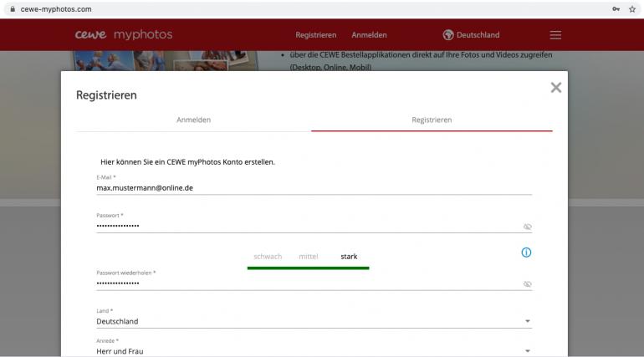Image resolution: width=644 pixels, height=357 pixels.
Task: Click the browser address bar URL
Action: pos(56,9)
